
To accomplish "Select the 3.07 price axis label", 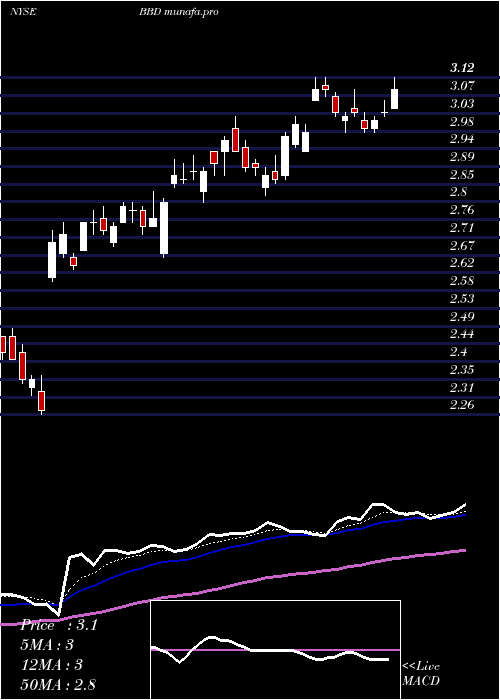I will point(462,86).
